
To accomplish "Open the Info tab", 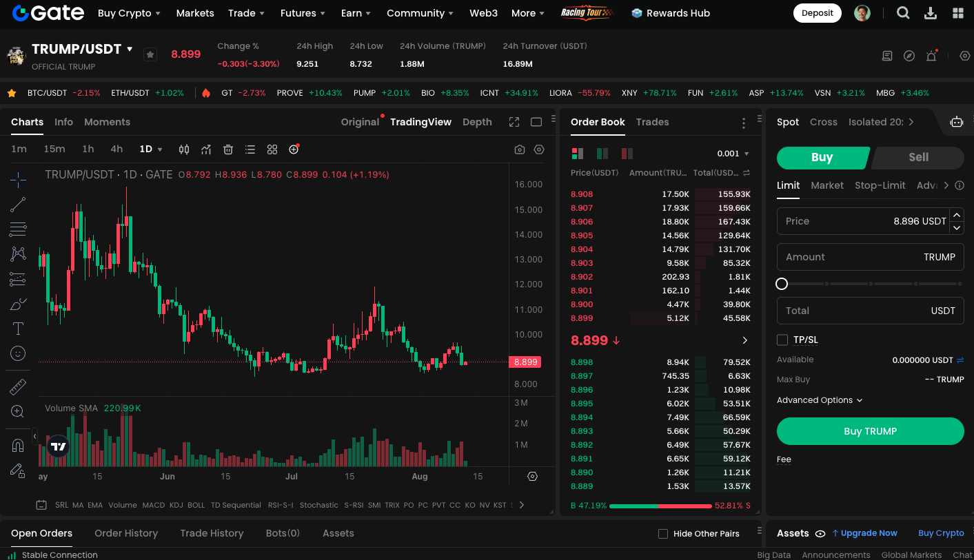I will [63, 122].
